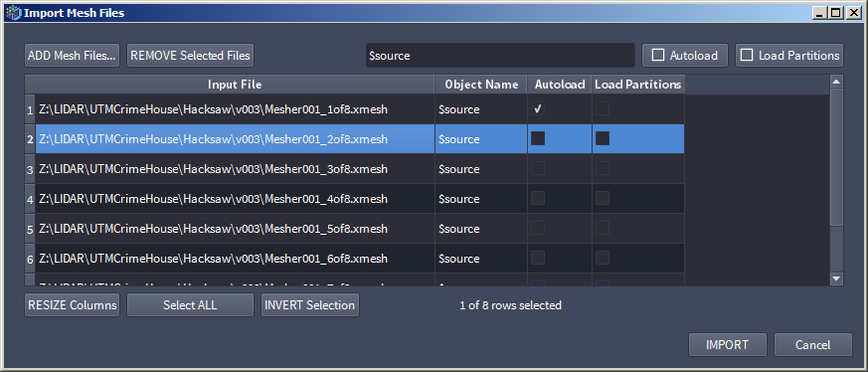
Task: Click the Object Name column header
Action: point(481,85)
